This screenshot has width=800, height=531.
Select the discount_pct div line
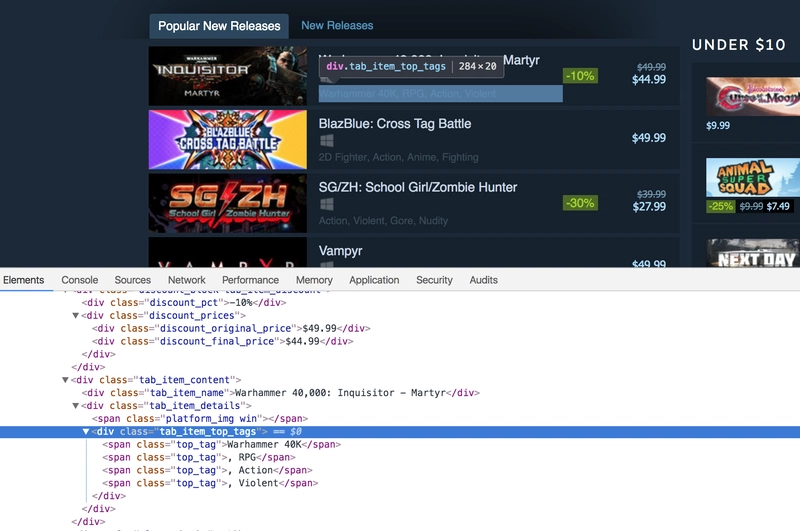point(184,302)
